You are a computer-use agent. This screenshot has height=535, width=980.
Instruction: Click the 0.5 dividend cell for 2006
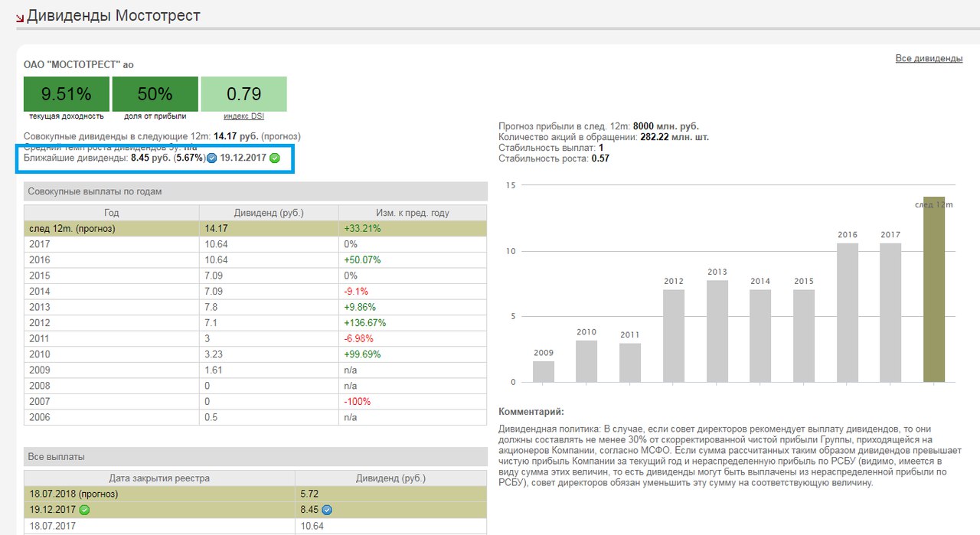pyautogui.click(x=269, y=418)
